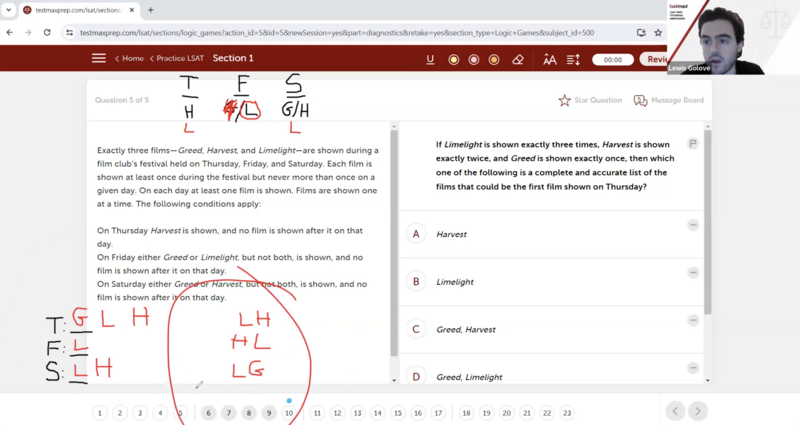Select the underline tool
Image resolution: width=800 pixels, height=425 pixels.
tap(430, 59)
